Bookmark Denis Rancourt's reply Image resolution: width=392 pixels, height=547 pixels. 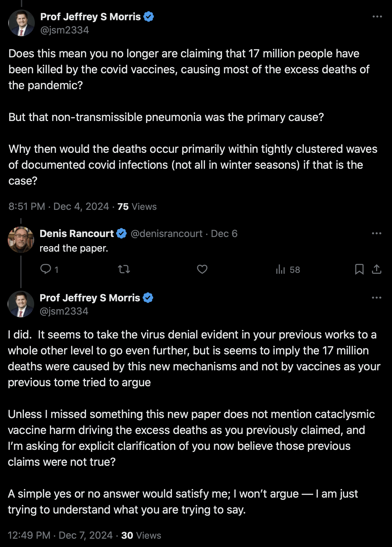pos(359,269)
